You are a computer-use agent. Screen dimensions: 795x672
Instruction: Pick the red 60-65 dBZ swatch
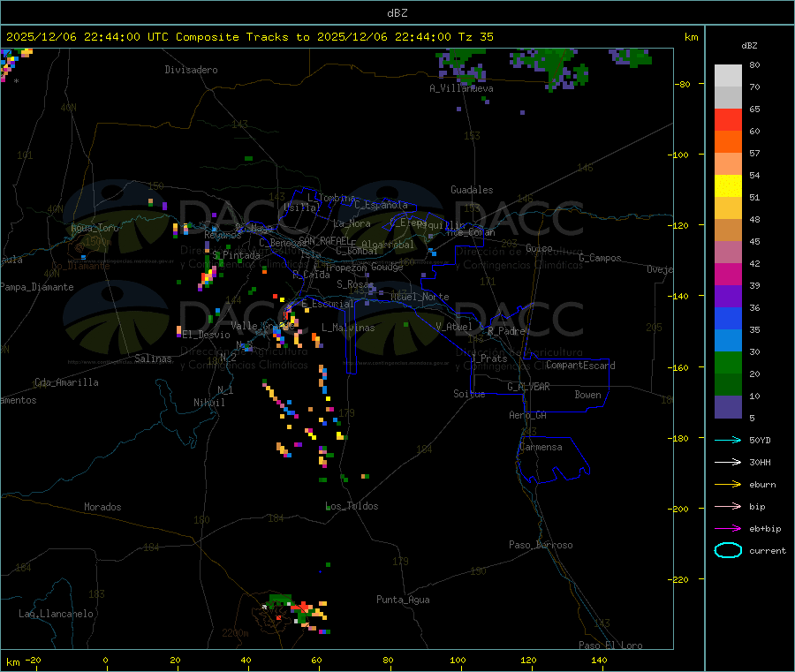point(728,119)
